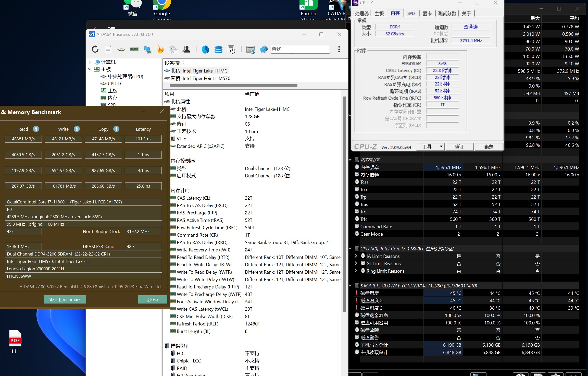Click the Start Benchmark button
This screenshot has height=376, width=588.
[x=65, y=299]
